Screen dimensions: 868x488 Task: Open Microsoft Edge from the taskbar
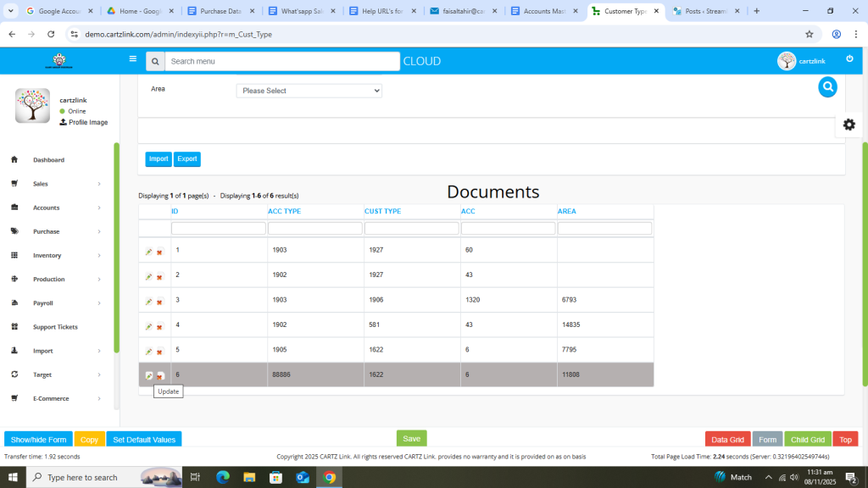click(223, 477)
